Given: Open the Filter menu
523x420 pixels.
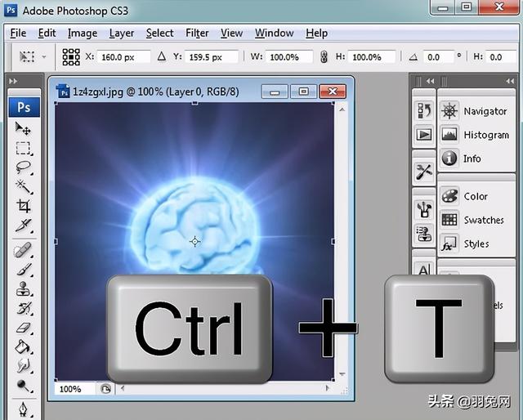Looking at the screenshot, I should pyautogui.click(x=197, y=33).
